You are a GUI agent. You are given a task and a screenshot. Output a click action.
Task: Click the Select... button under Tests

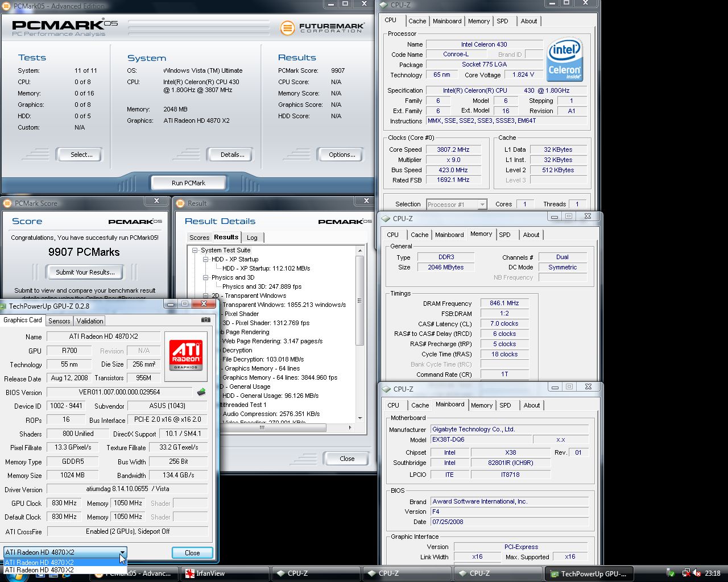pos(81,155)
